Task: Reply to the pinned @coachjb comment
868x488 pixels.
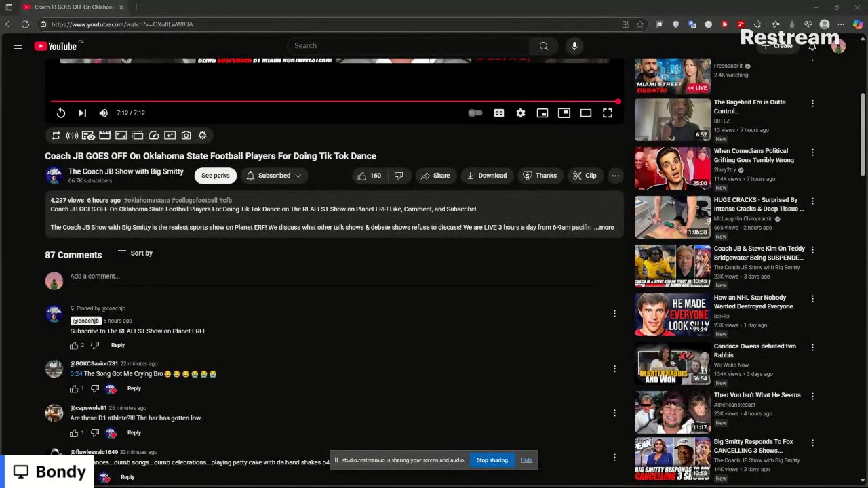Action: click(x=118, y=346)
